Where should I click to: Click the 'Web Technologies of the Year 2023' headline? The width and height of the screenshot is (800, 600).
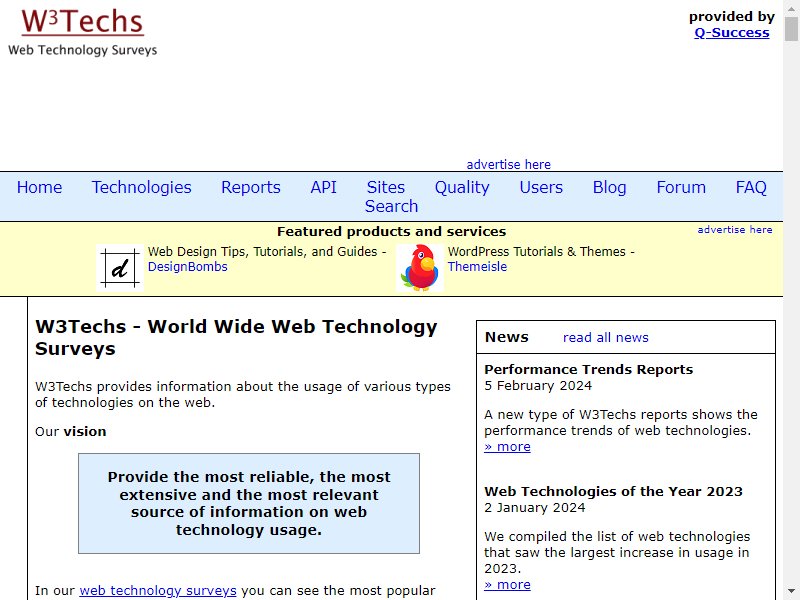point(613,491)
